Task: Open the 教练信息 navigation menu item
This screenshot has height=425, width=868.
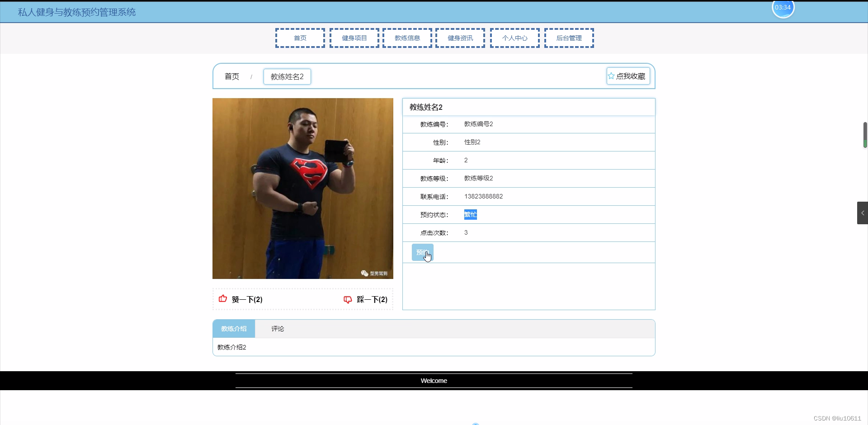Action: 406,38
